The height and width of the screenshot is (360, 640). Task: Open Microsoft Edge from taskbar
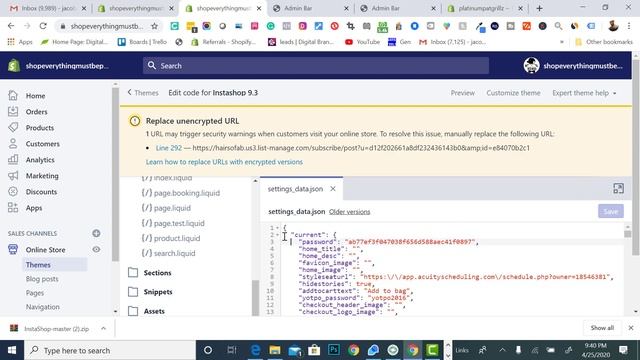pos(255,350)
